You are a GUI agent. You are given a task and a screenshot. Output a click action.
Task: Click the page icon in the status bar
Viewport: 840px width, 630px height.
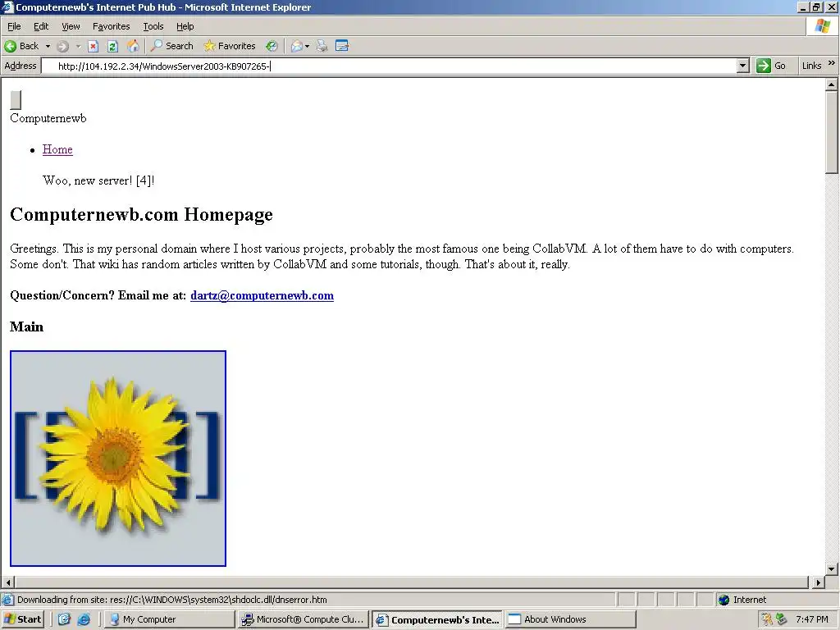[x=7, y=600]
